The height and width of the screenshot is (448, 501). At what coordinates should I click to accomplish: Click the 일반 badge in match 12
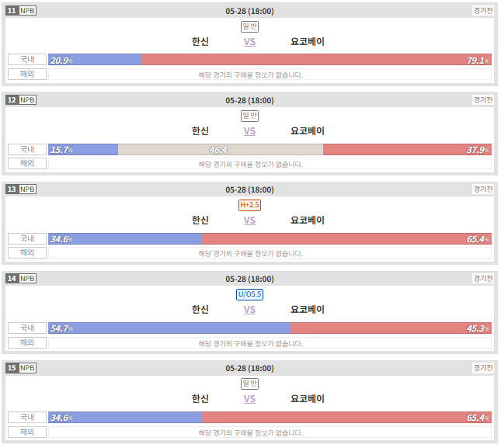(249, 116)
